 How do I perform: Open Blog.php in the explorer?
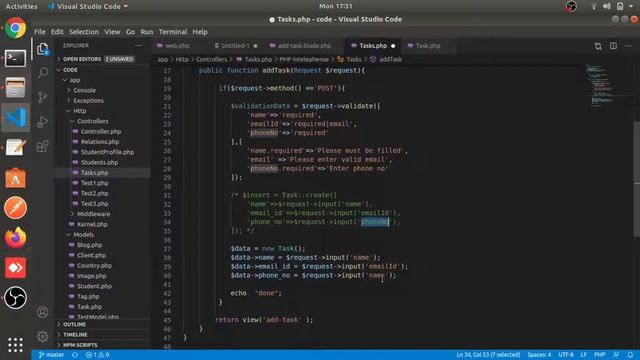(x=102, y=245)
